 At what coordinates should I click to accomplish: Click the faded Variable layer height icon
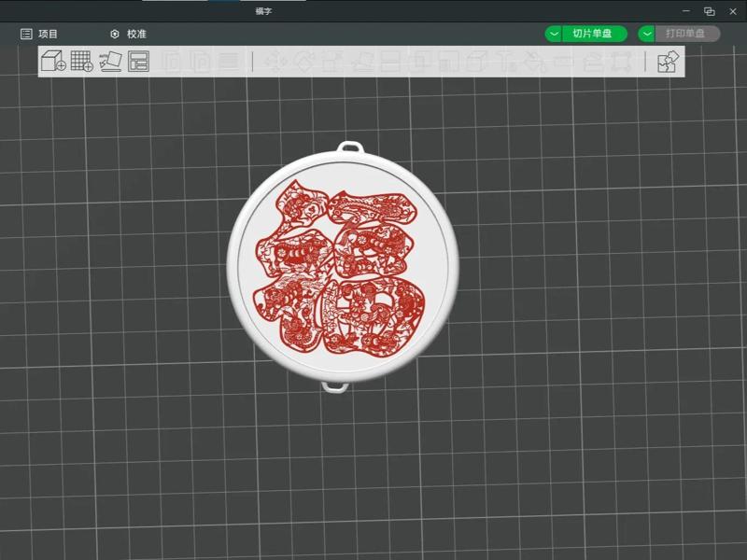(229, 62)
